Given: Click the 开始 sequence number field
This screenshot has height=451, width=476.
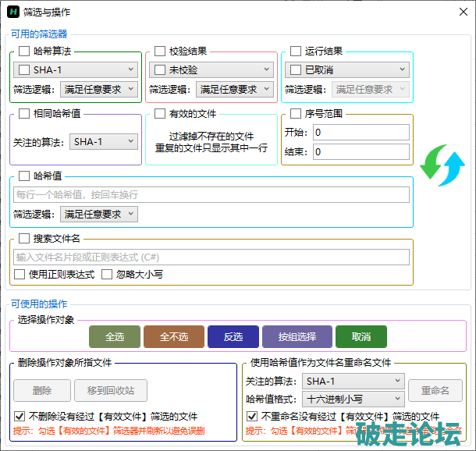Looking at the screenshot, I should 360,133.
